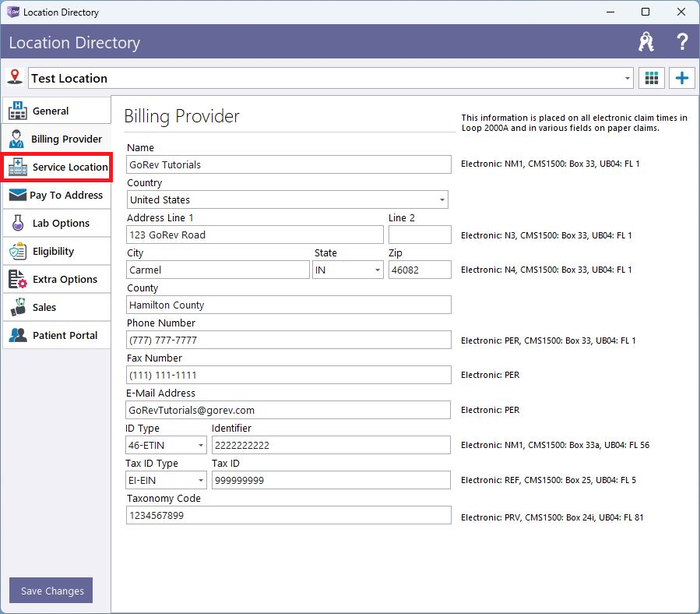Click the Loop 2000A information note
The width and height of the screenshot is (700, 614).
click(x=574, y=122)
